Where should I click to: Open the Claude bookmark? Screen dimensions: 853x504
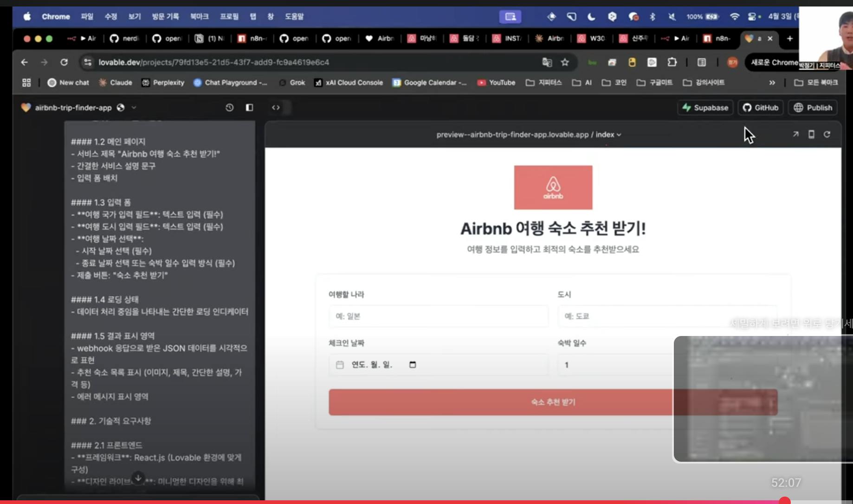(116, 83)
